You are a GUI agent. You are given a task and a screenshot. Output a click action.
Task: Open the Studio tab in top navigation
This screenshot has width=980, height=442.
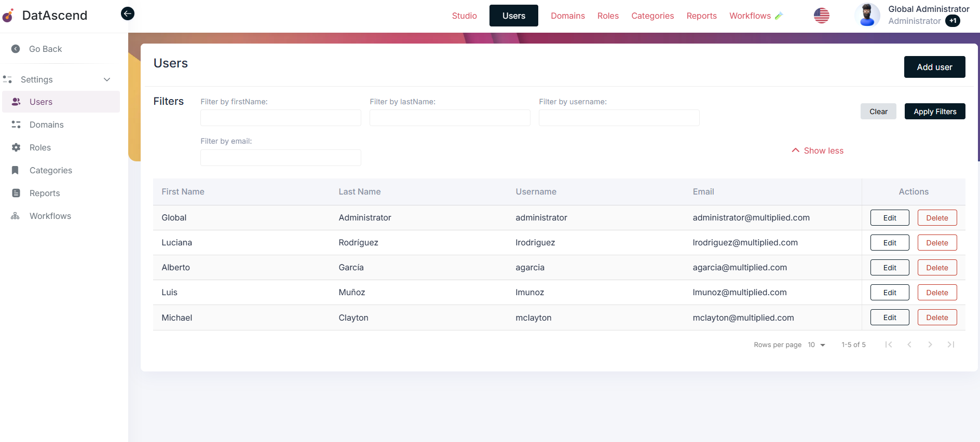[464, 16]
